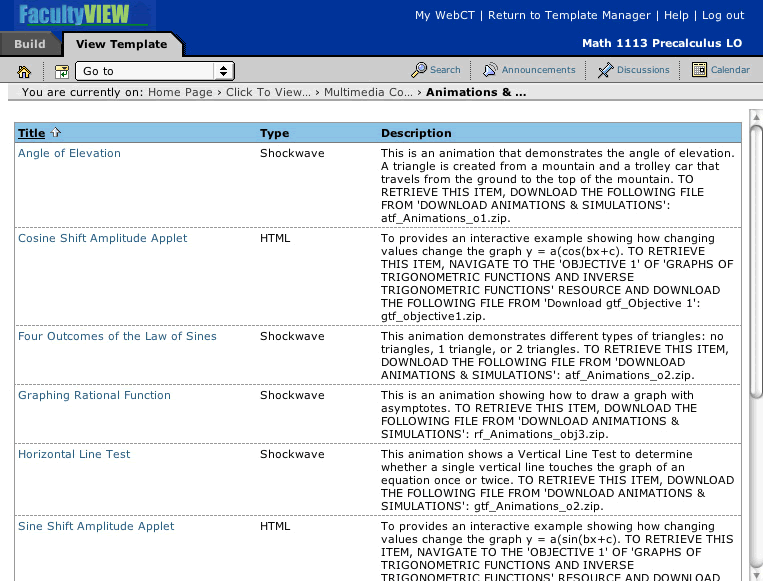Click the sort arrow icon next to Title
Screen dimensions: 763x581
[55, 132]
